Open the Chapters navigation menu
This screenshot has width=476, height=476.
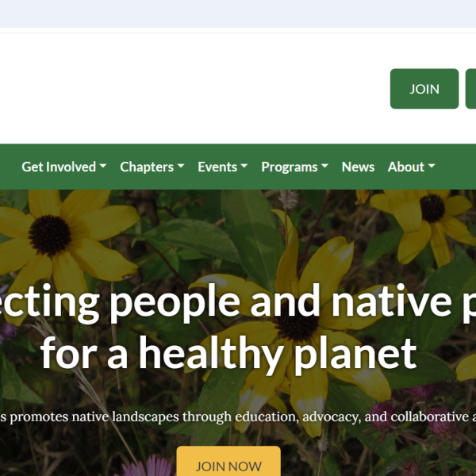coord(152,167)
